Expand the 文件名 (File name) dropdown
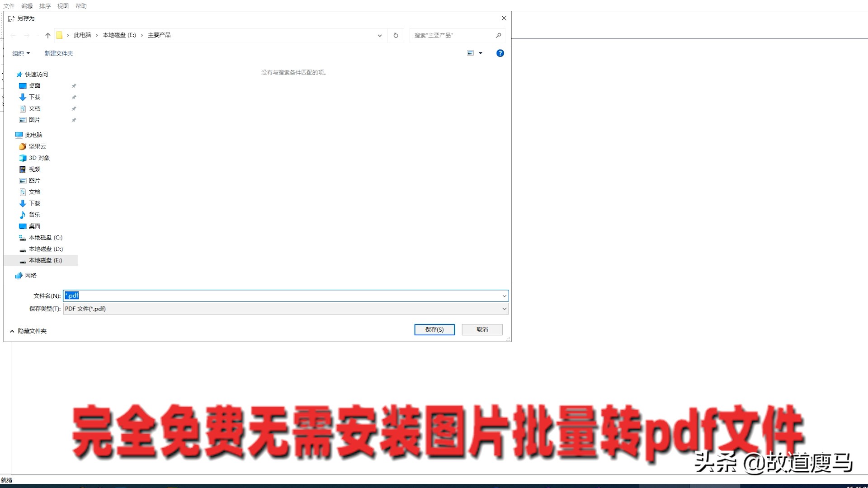Viewport: 868px width, 488px height. coord(504,296)
